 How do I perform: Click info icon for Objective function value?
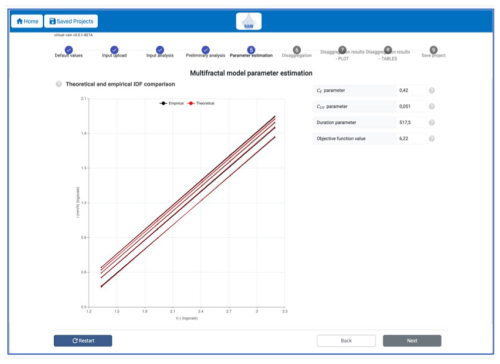click(x=432, y=138)
